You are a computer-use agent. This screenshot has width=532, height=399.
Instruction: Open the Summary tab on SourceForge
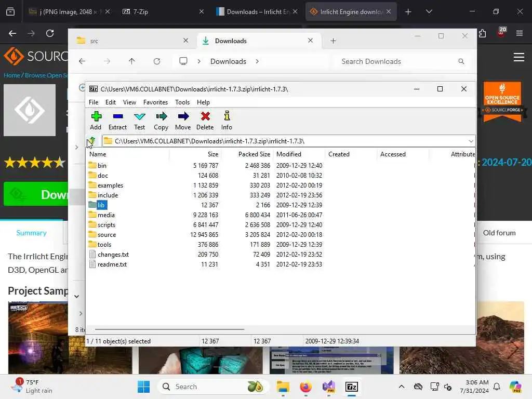31,233
